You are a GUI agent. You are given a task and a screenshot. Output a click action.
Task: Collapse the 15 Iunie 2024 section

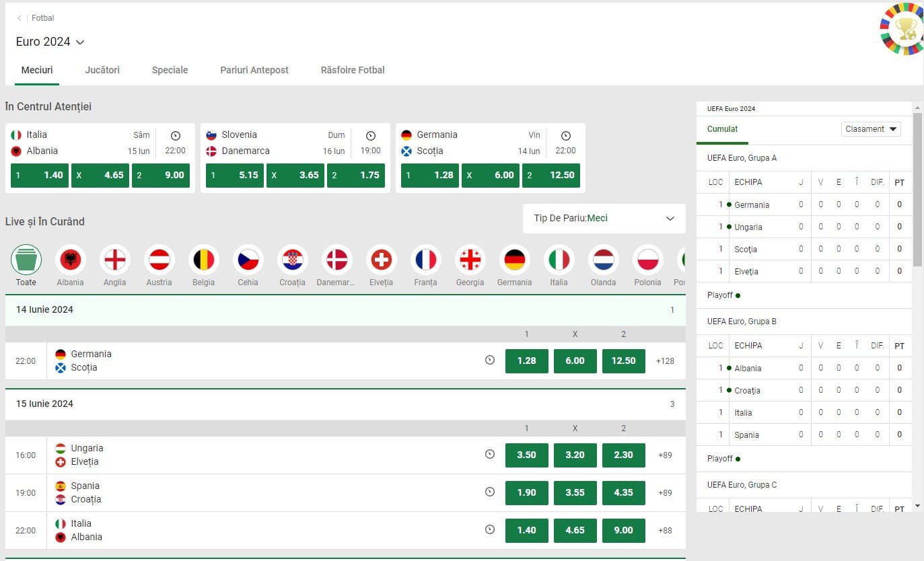[345, 404]
